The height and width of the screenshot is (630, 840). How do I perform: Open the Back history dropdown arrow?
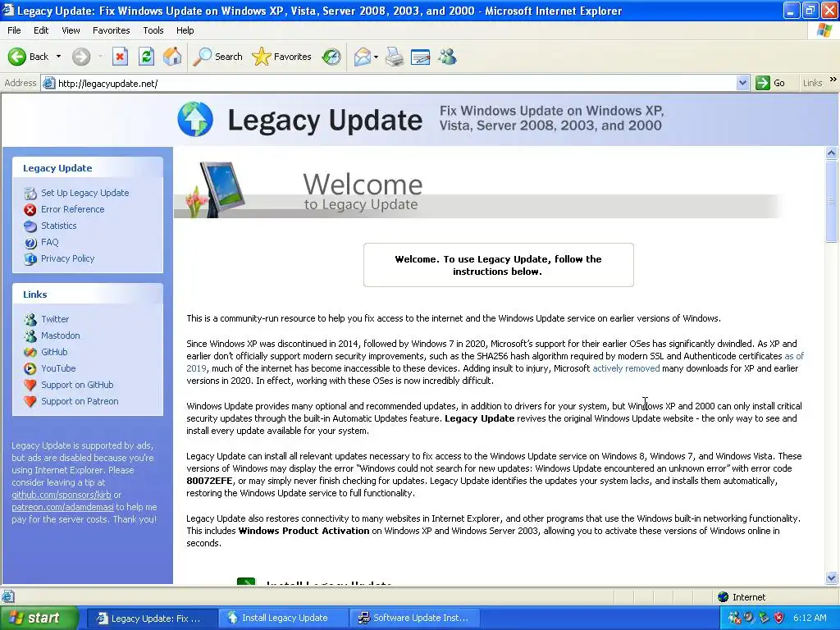pos(58,57)
